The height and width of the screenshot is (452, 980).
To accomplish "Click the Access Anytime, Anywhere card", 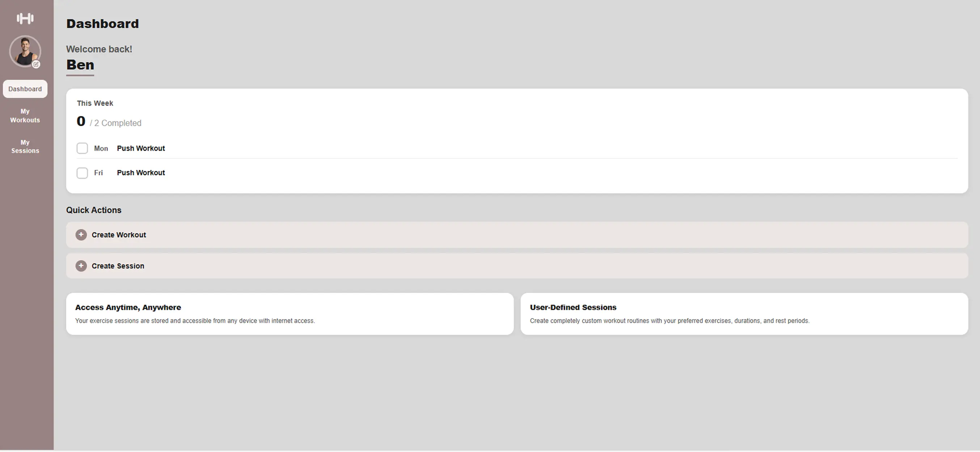I will [x=290, y=314].
